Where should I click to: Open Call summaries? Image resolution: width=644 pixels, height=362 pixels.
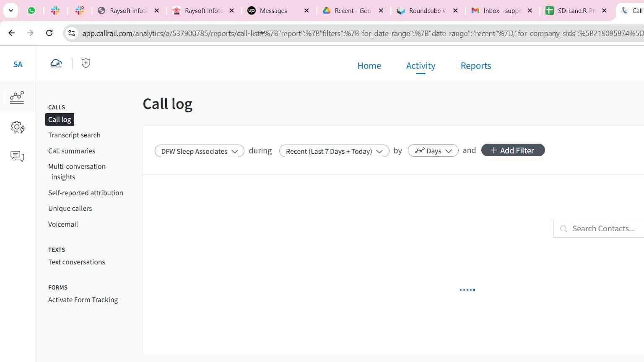(x=72, y=151)
